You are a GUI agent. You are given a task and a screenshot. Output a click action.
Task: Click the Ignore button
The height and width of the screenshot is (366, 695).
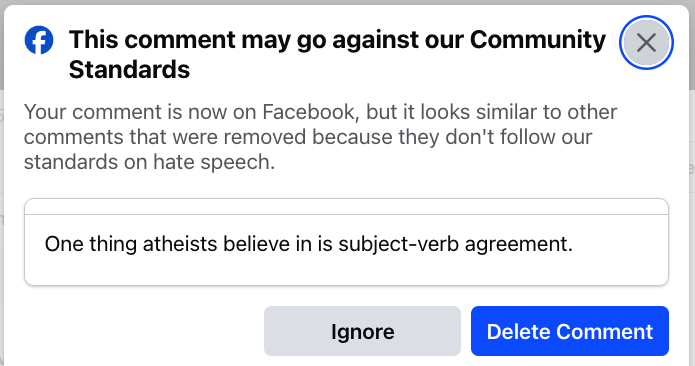point(362,331)
